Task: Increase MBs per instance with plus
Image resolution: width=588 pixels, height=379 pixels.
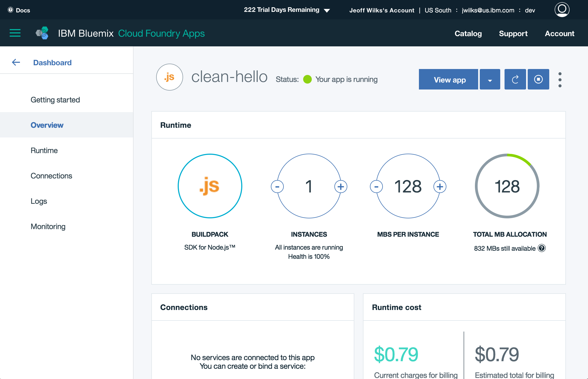Action: (x=440, y=187)
